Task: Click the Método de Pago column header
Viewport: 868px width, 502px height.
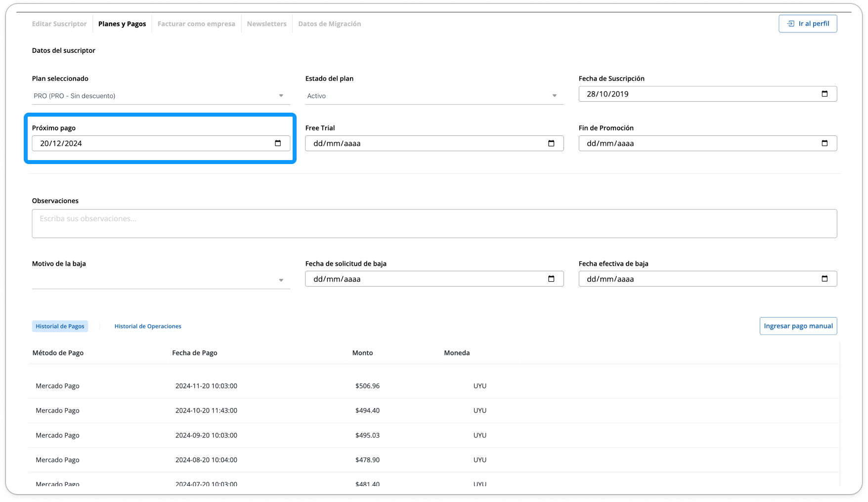Action: [x=58, y=353]
